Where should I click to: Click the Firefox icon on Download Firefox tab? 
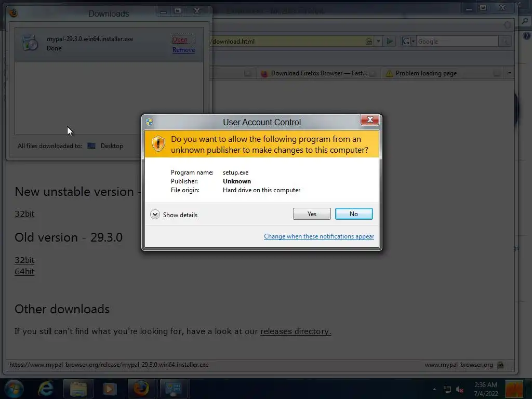pyautogui.click(x=264, y=73)
